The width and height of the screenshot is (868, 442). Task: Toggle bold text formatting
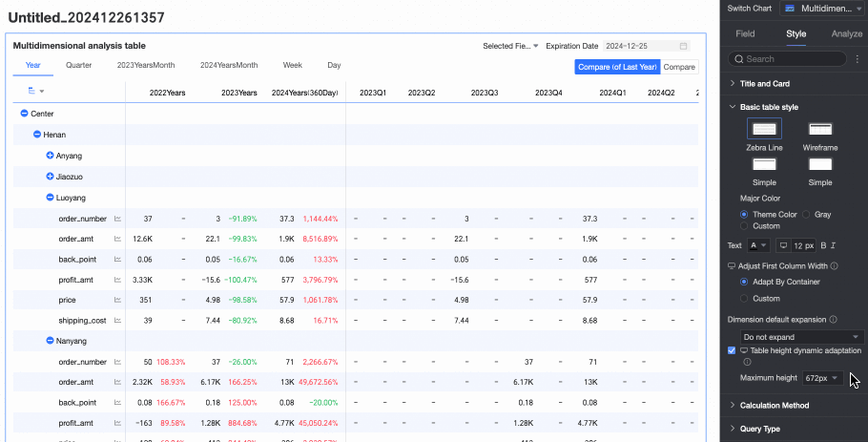coord(823,245)
